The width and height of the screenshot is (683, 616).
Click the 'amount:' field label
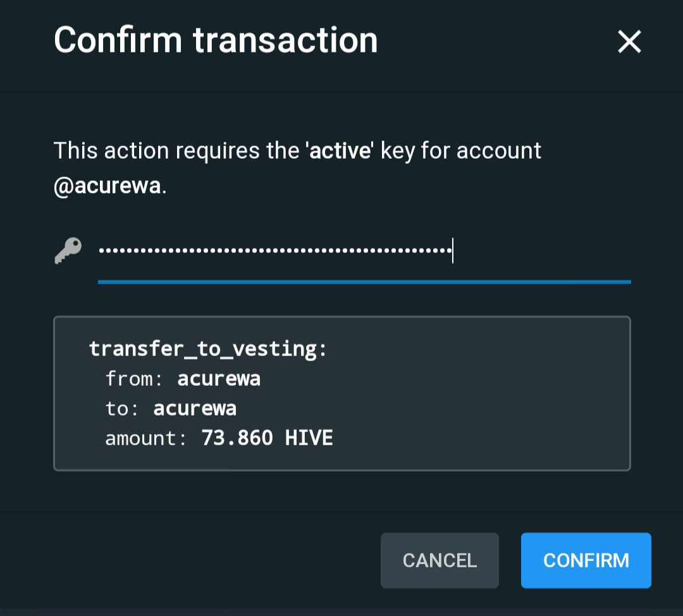146,438
